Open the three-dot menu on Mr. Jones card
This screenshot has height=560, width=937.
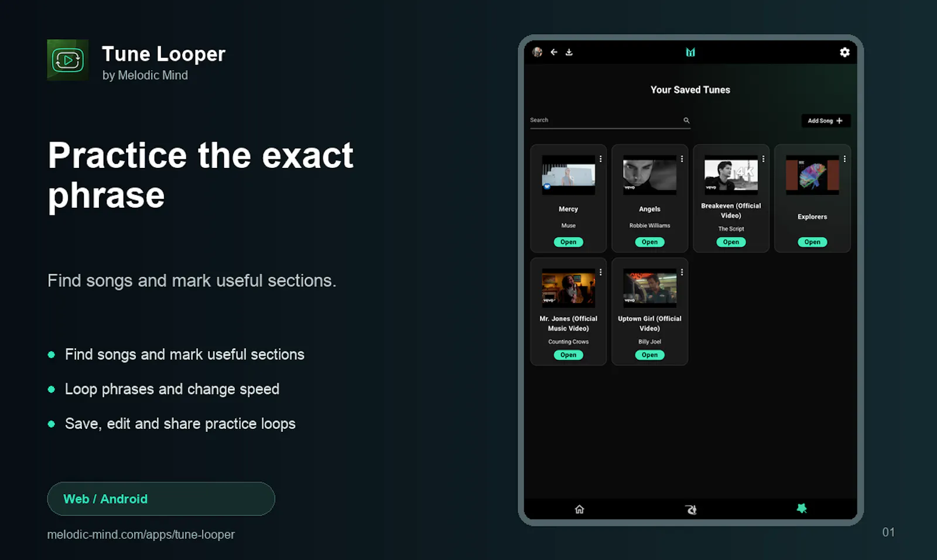[x=600, y=272]
